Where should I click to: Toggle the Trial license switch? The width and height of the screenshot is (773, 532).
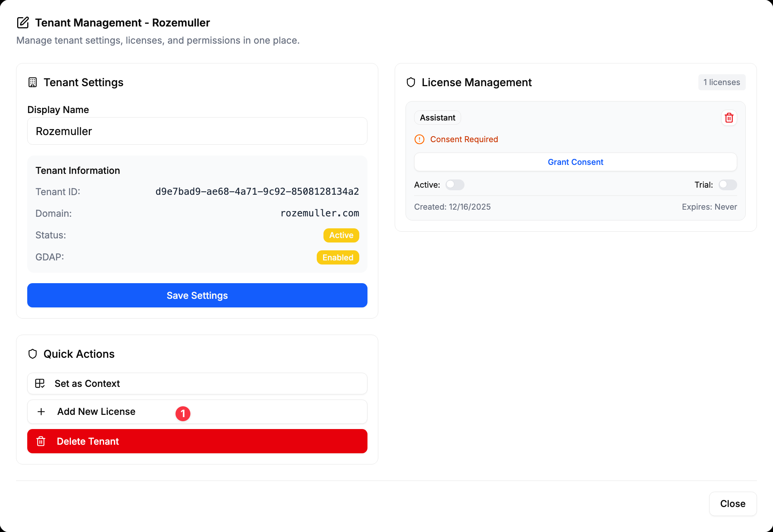click(x=727, y=185)
